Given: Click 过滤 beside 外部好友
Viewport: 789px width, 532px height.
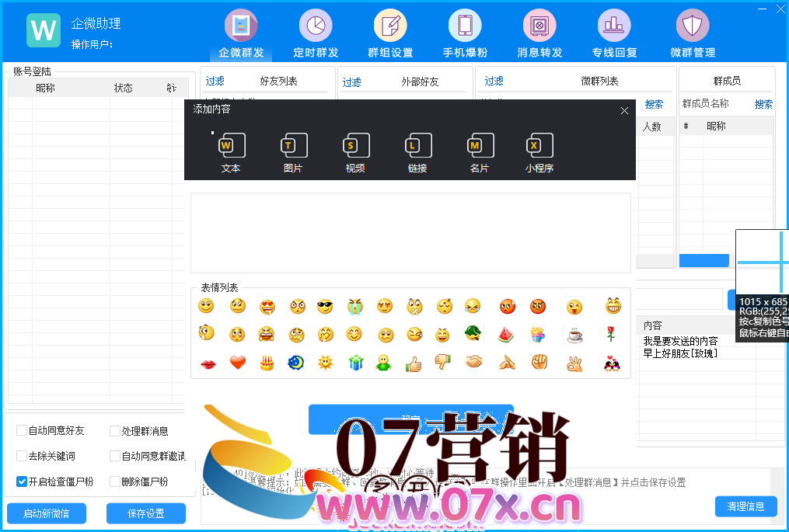Looking at the screenshot, I should [351, 82].
